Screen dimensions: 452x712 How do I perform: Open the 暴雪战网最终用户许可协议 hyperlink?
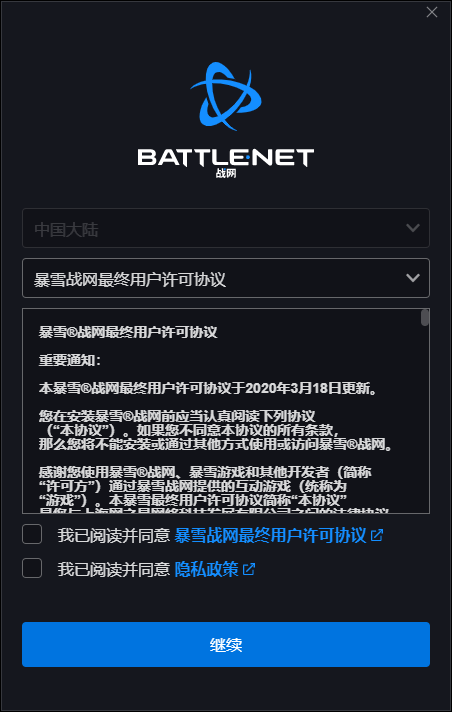pyautogui.click(x=270, y=535)
